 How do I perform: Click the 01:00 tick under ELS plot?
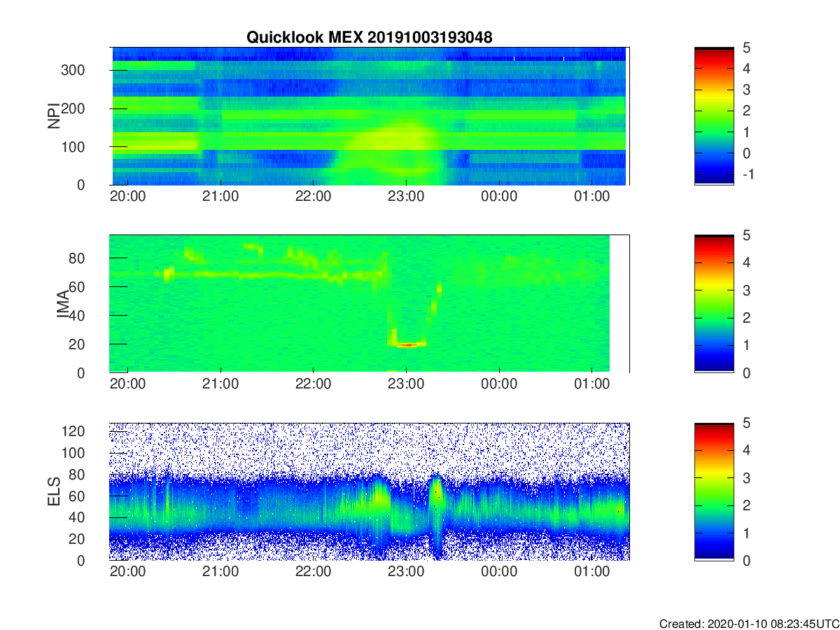tap(592, 571)
